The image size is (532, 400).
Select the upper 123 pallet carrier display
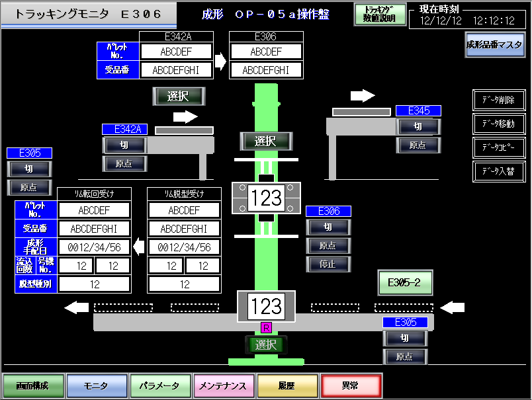tap(267, 197)
